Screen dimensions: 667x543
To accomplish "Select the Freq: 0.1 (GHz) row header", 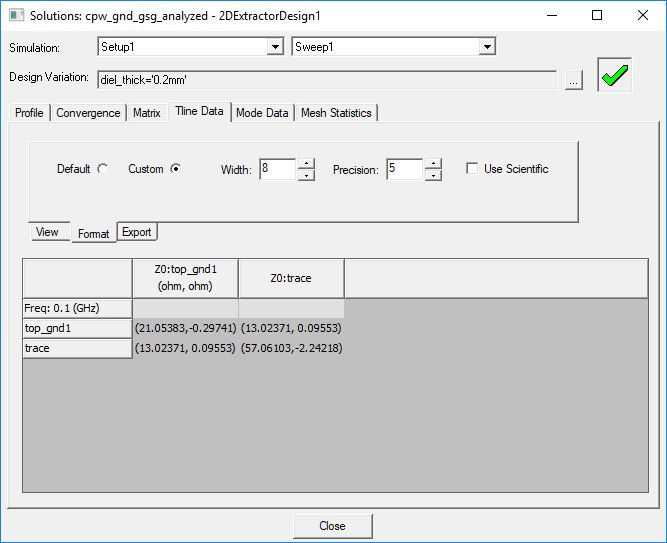I will point(77,308).
